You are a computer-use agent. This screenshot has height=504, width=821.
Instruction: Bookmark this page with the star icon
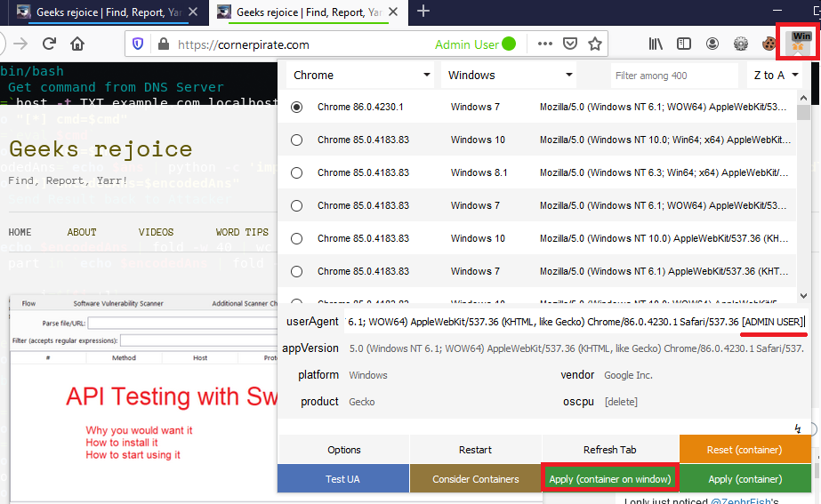coord(595,44)
